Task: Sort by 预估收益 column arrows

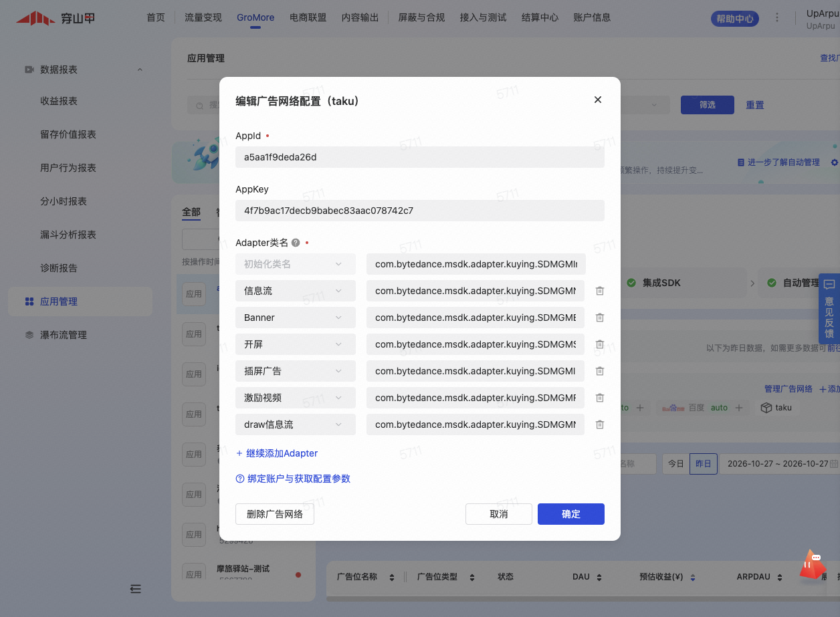Action: [x=693, y=577]
